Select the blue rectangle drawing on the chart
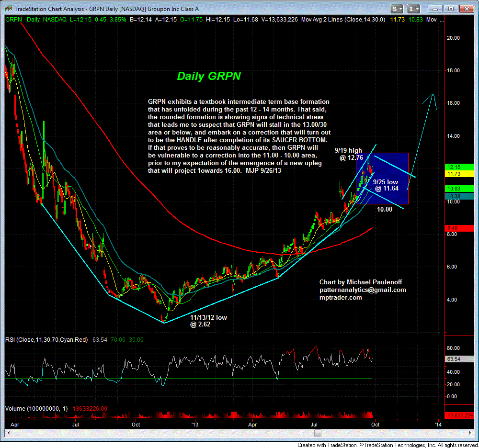The image size is (479, 448). (382, 178)
